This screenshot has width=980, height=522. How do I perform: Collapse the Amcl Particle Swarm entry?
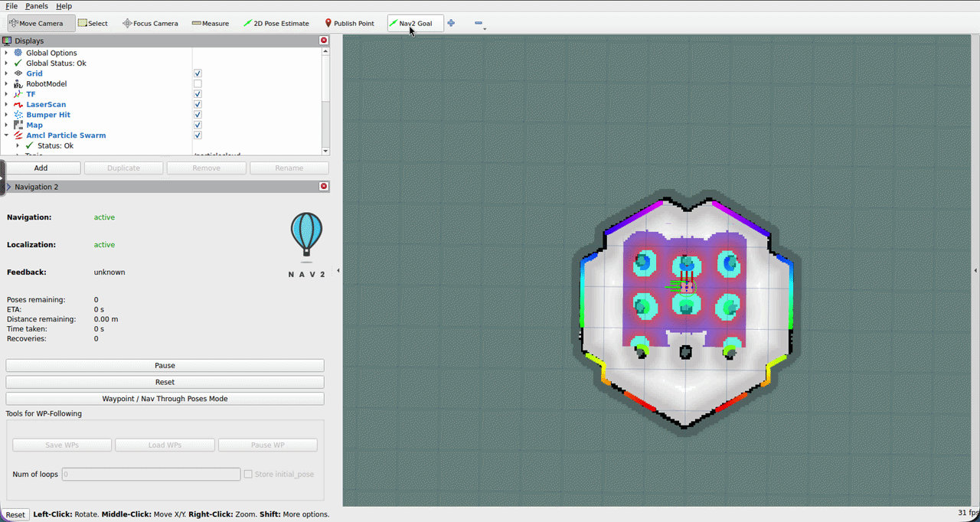click(x=7, y=135)
